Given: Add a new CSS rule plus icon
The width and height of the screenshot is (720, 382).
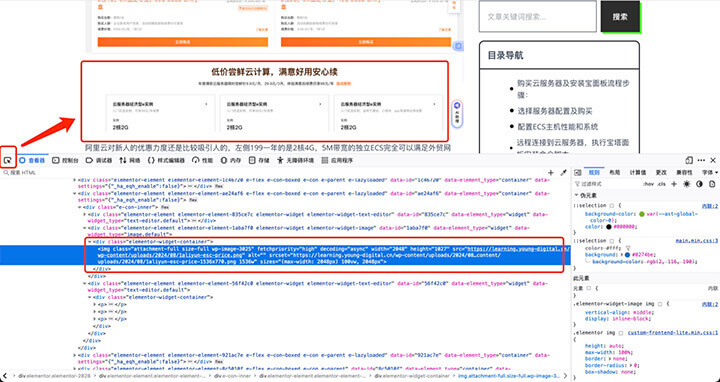Looking at the screenshot, I should pos(674,184).
